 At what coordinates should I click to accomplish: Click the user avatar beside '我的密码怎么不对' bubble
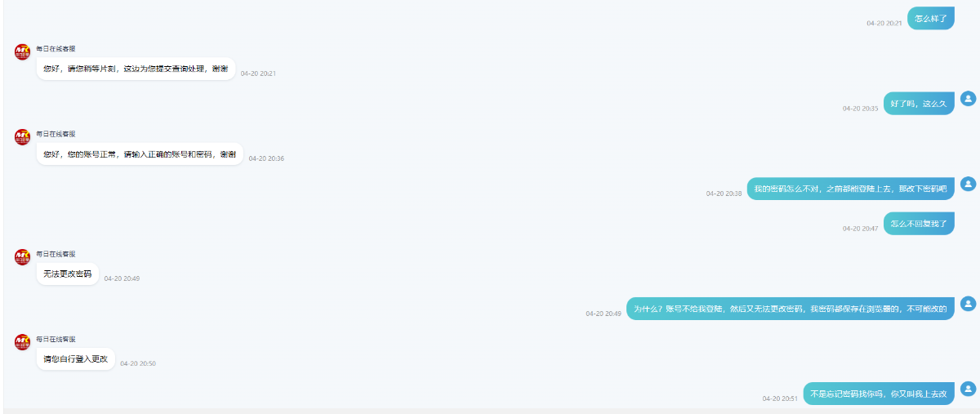(969, 184)
